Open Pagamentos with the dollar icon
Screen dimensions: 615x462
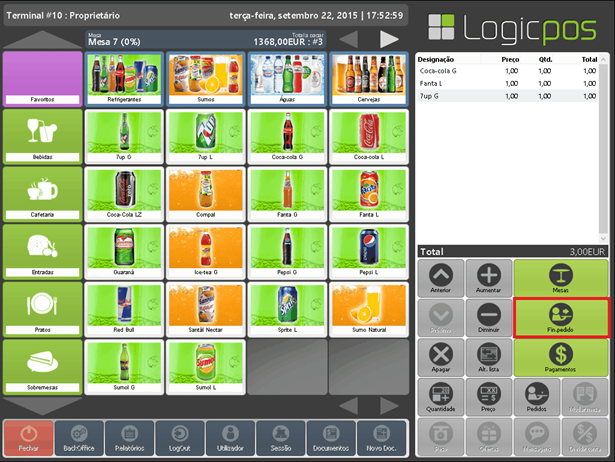[x=561, y=358]
